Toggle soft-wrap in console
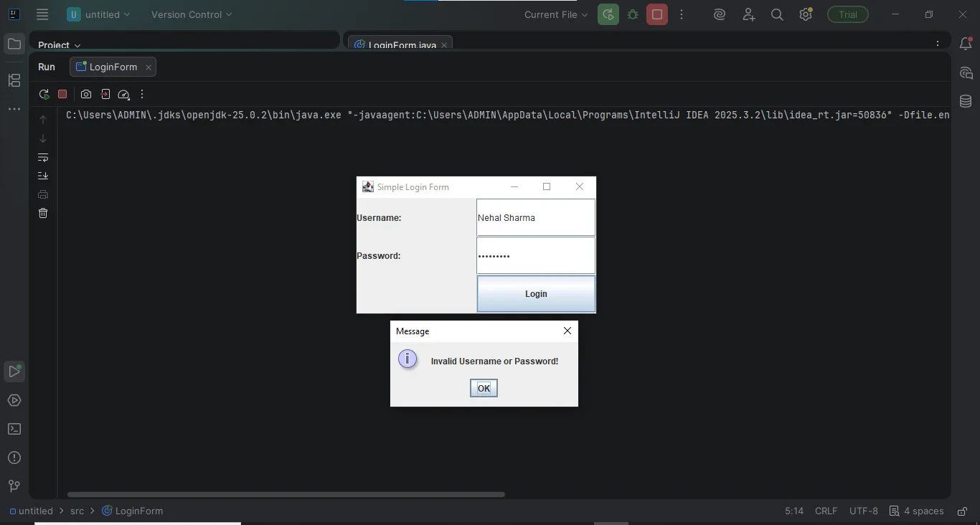980x525 pixels. (43, 157)
